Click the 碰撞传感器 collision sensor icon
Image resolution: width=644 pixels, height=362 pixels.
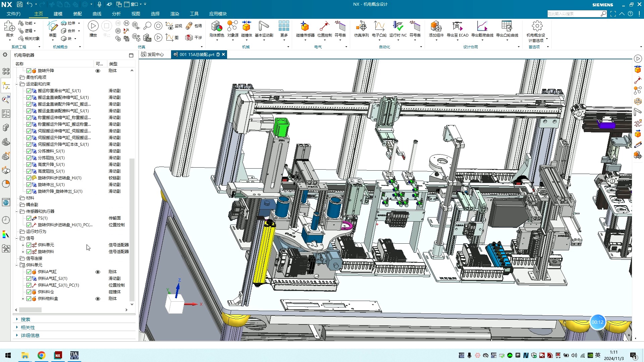(x=305, y=26)
